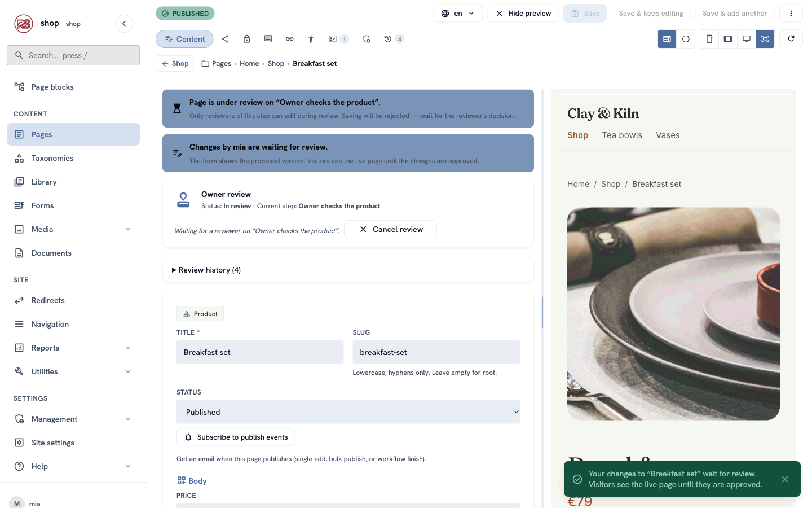Screen dimensions: 812x508
Task: Open Tea bowls in the preview navigation
Action: [x=622, y=135]
